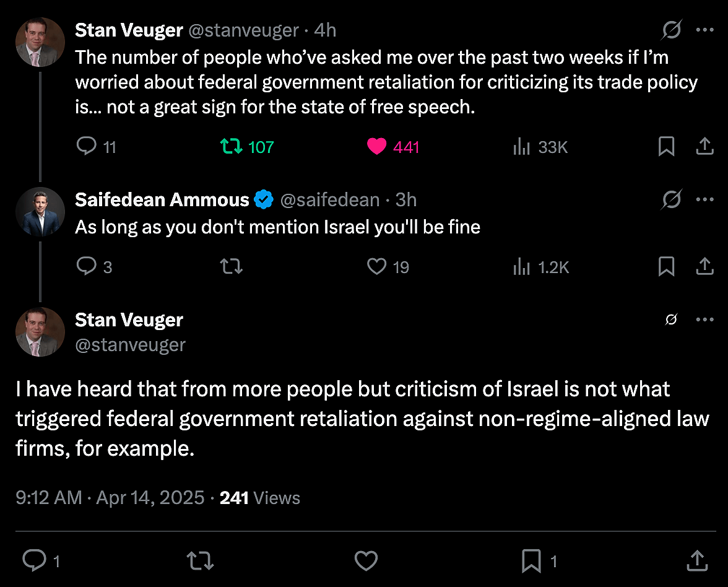Open more options on the bottom tweet
This screenshot has height=587, width=728.
pyautogui.click(x=704, y=319)
